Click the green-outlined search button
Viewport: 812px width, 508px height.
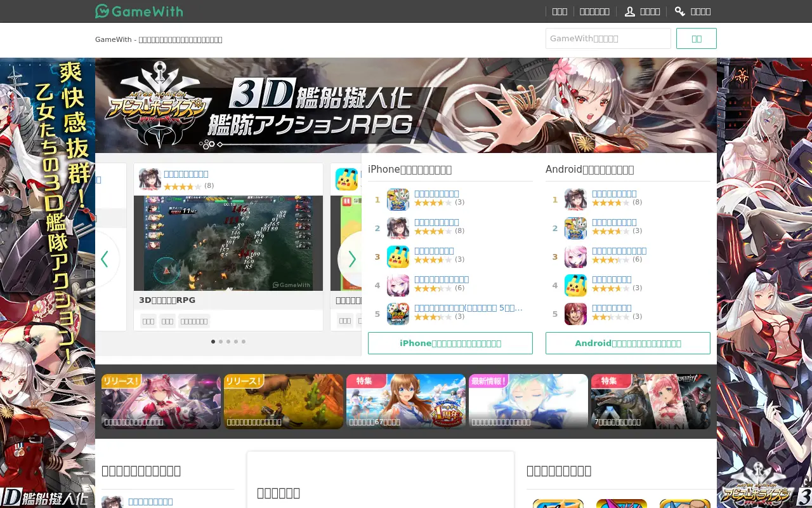(x=697, y=38)
